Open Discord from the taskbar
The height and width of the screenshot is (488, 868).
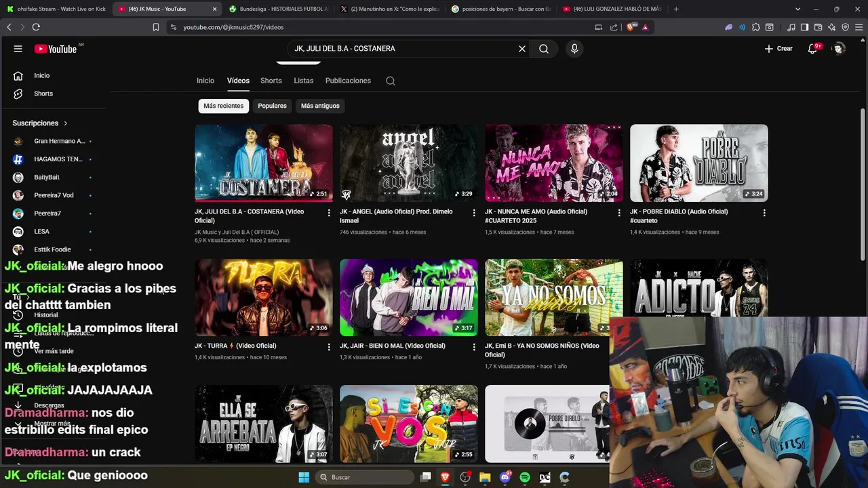[505, 477]
